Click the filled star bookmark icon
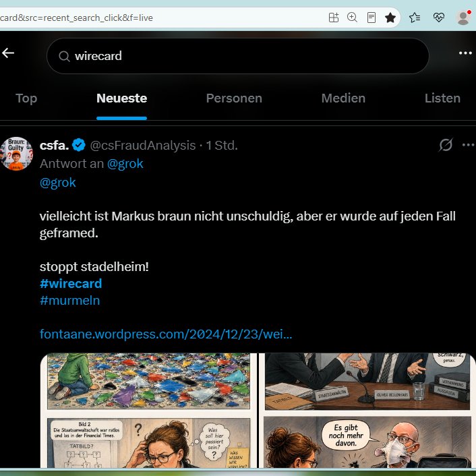 point(390,18)
